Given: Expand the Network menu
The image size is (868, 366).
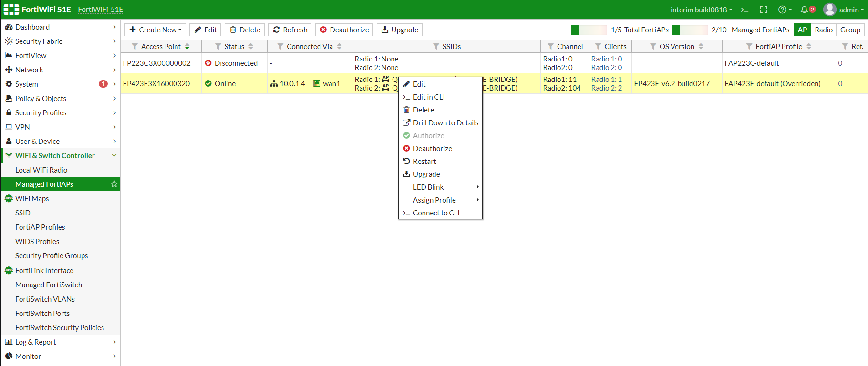Looking at the screenshot, I should coord(60,70).
